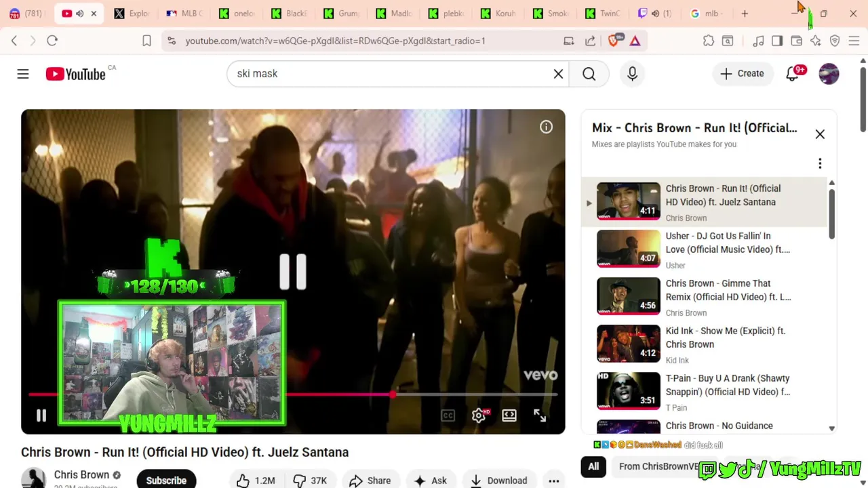Open more actions ellipsis below video
This screenshot has height=488, width=868.
(x=554, y=481)
